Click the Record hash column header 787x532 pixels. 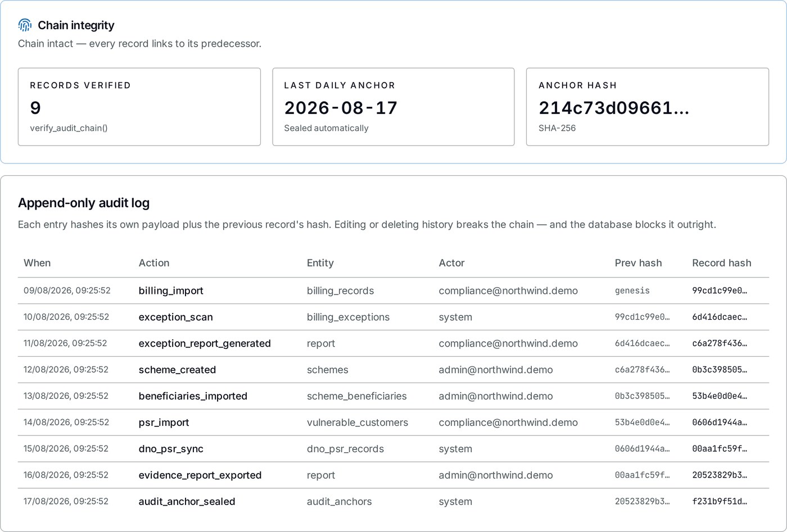coord(722,263)
